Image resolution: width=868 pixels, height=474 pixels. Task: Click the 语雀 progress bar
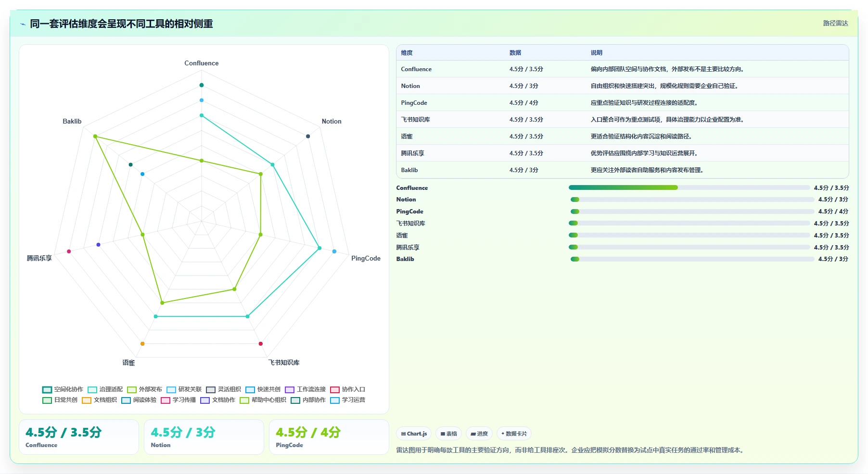pos(689,235)
